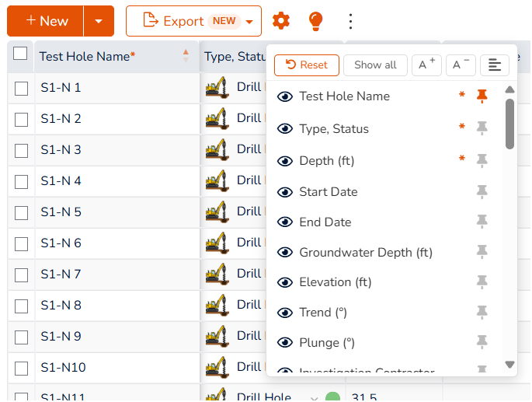Click the drill rig icon for S1-N10

click(x=217, y=367)
